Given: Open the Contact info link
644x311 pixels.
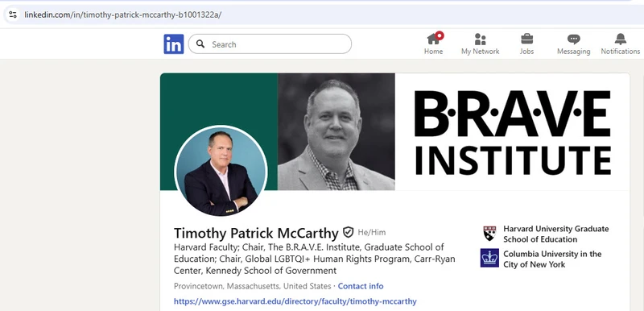Looking at the screenshot, I should tap(361, 286).
